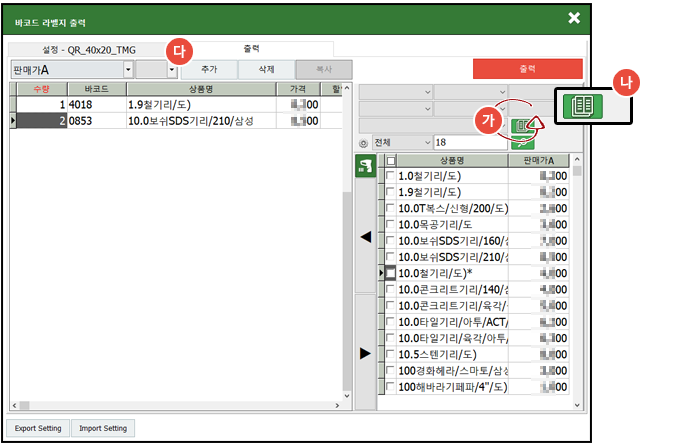The height and width of the screenshot is (444, 680).
Task: Select the 10.0보쉬SDS기리/210/삼성 row in left table
Action: [201, 121]
